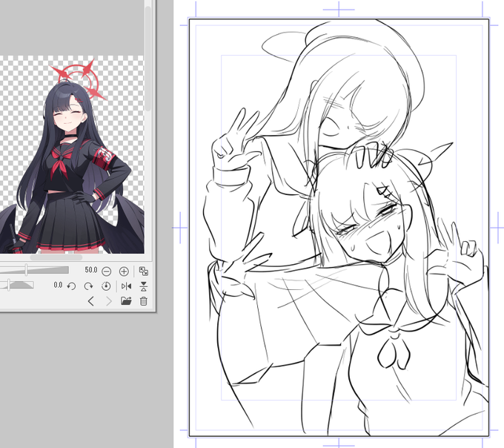The image size is (504, 448).
Task: Click sub view horizontal scrollbar
Action: point(56,257)
